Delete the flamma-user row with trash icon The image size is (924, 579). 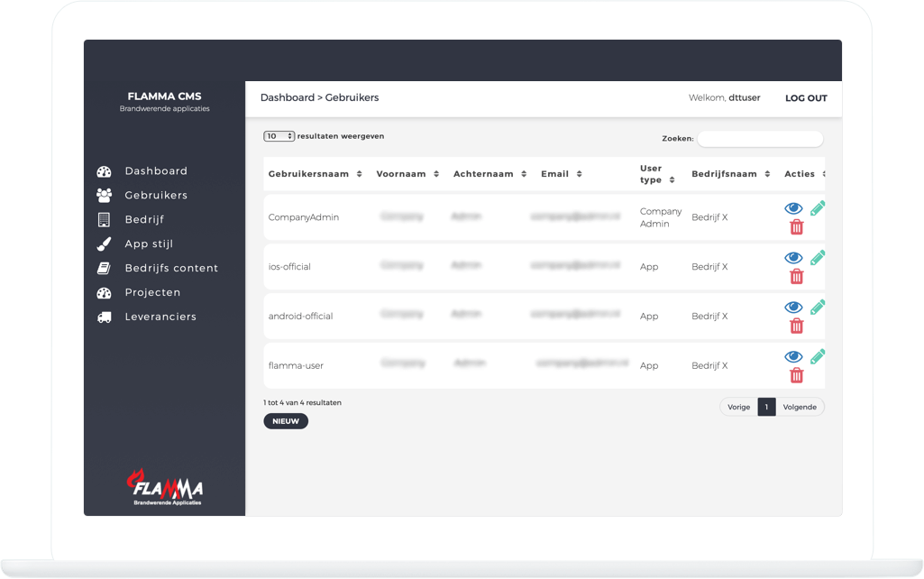point(797,375)
